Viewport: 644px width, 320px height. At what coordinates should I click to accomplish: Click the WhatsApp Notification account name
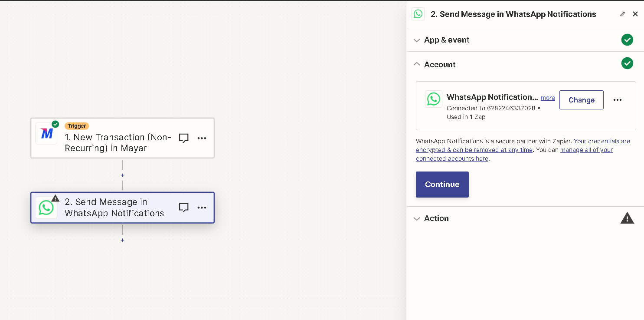492,97
